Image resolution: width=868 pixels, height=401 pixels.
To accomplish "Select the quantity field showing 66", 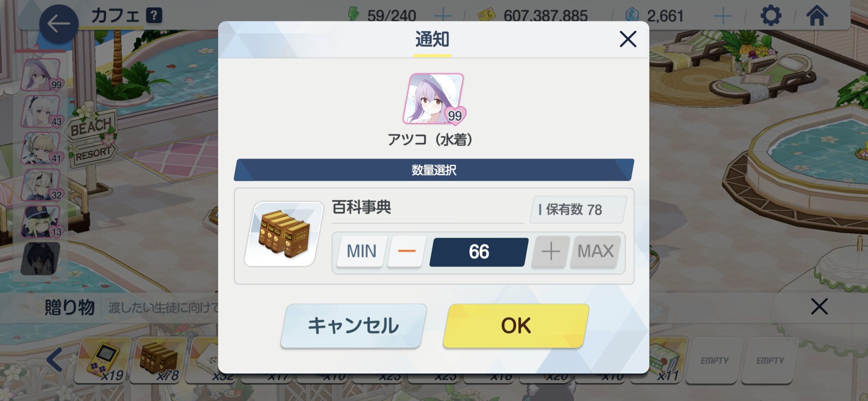I will [x=479, y=252].
